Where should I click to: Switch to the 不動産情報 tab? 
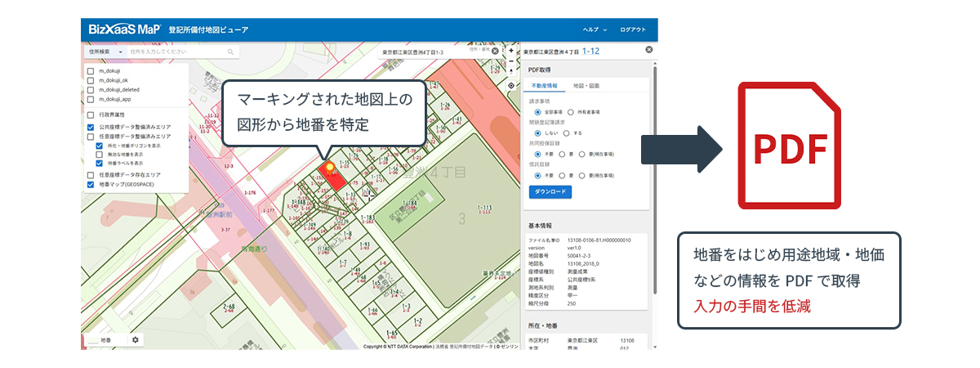point(545,85)
